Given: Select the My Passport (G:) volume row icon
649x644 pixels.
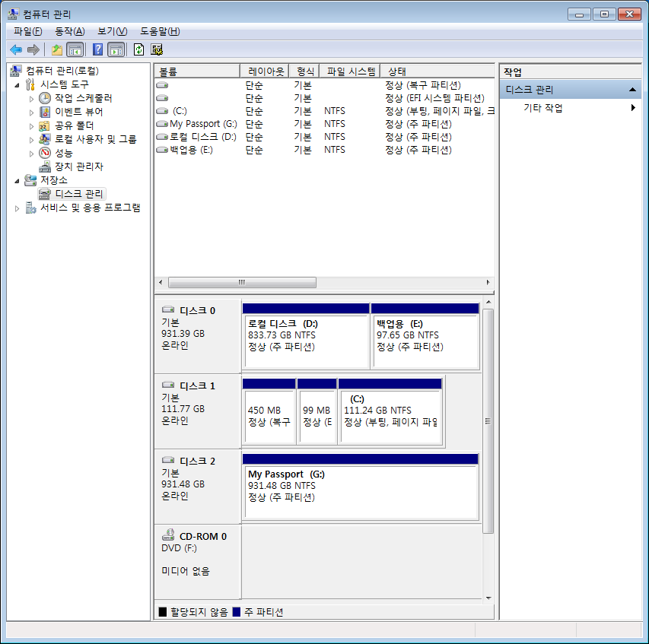Looking at the screenshot, I should [162, 124].
